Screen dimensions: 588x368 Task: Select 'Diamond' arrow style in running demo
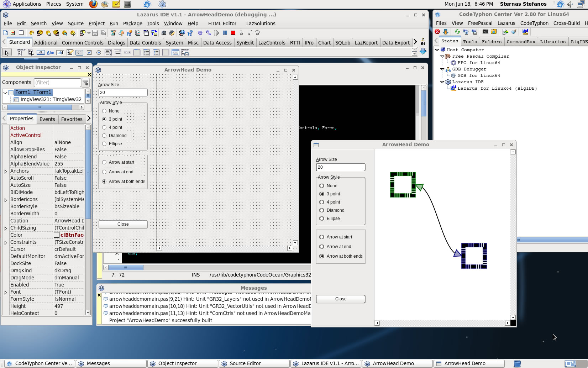point(322,210)
